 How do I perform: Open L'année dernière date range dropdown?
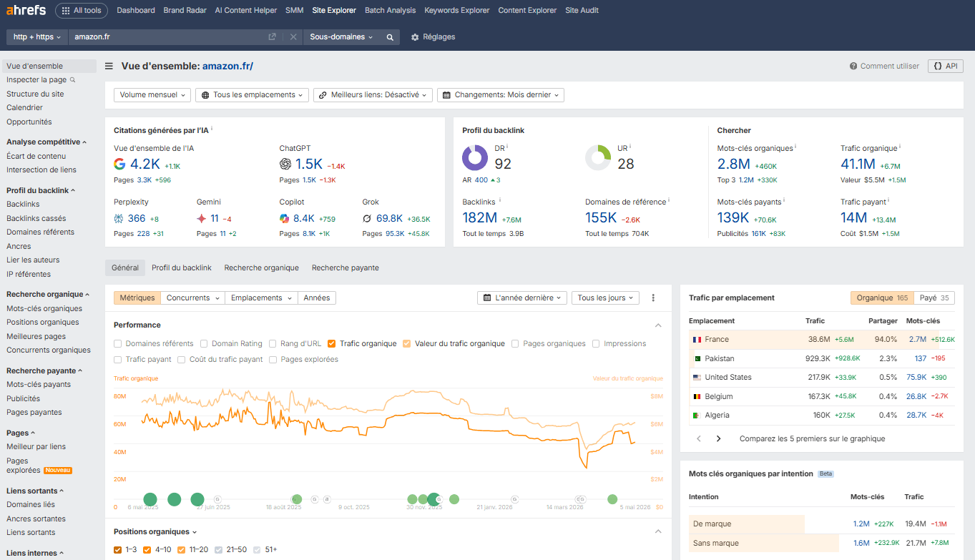522,298
